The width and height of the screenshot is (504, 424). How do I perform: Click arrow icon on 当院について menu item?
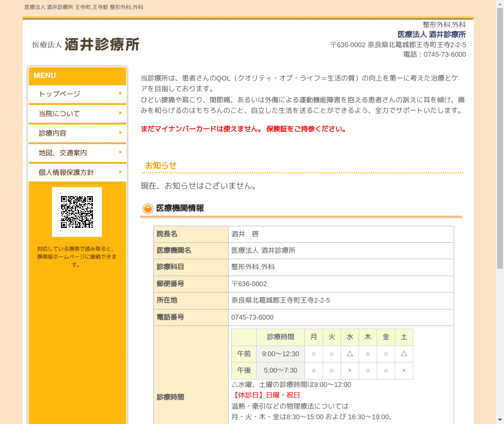click(120, 113)
